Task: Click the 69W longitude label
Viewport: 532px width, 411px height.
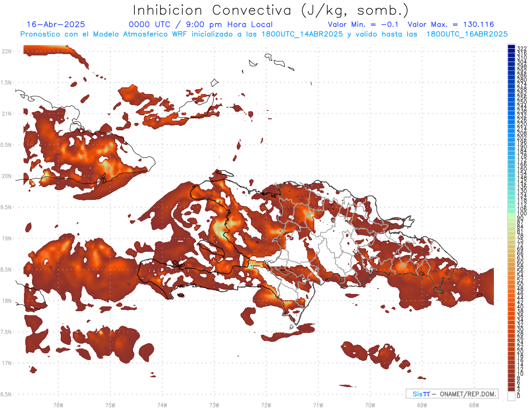Action: (x=422, y=405)
